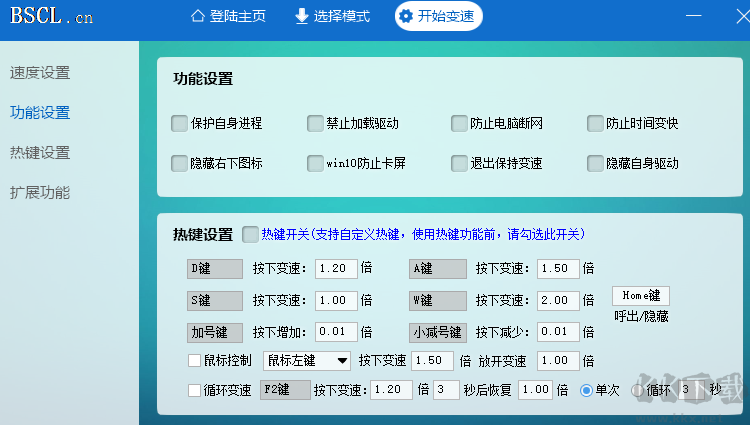Edit mouse 按下变速 field 1.50
The image size is (750, 425).
pos(432,360)
